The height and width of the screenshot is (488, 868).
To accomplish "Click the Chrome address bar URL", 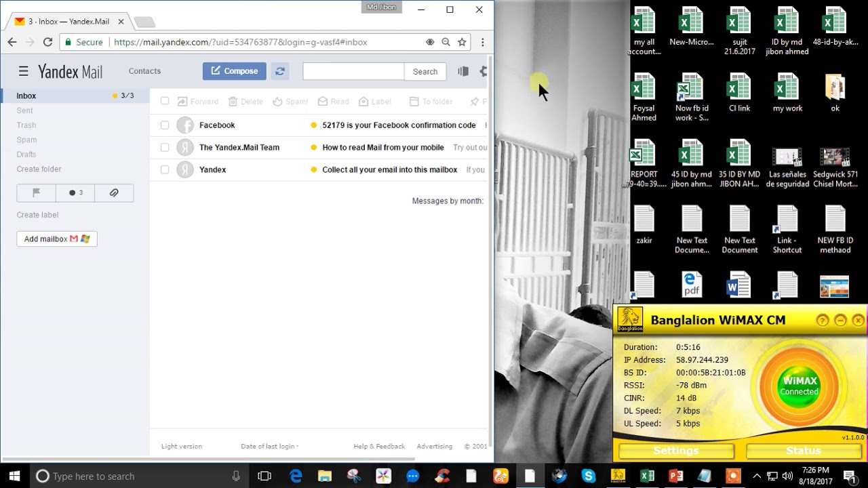I will coord(241,42).
